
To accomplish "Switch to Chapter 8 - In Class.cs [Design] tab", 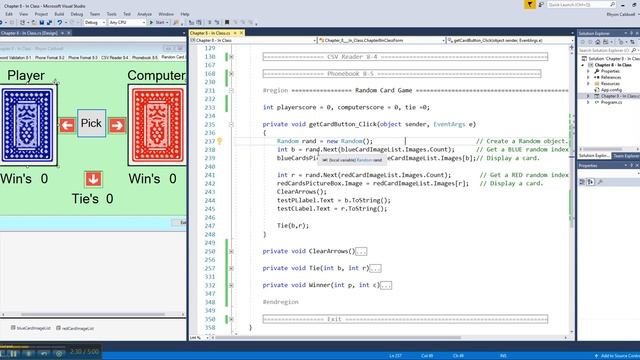I will tap(30, 33).
